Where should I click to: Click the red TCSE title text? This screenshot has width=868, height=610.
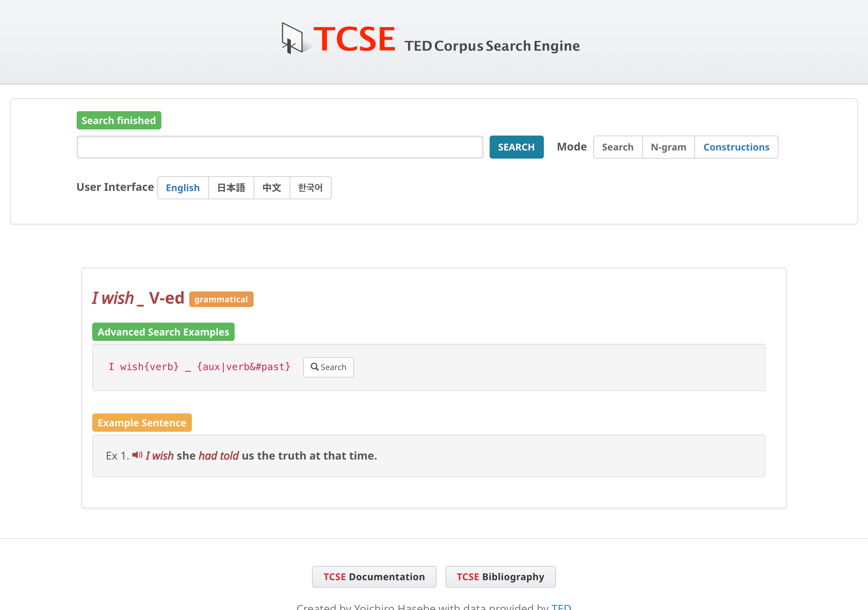coord(354,39)
